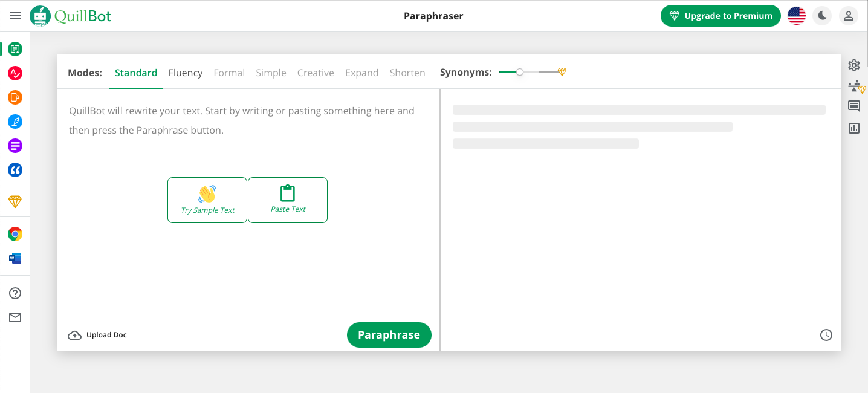Open the Summarizer sidebar icon

coord(15,146)
